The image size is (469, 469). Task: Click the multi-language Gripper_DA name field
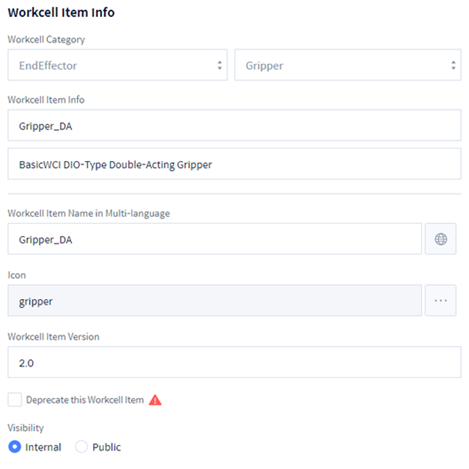215,239
